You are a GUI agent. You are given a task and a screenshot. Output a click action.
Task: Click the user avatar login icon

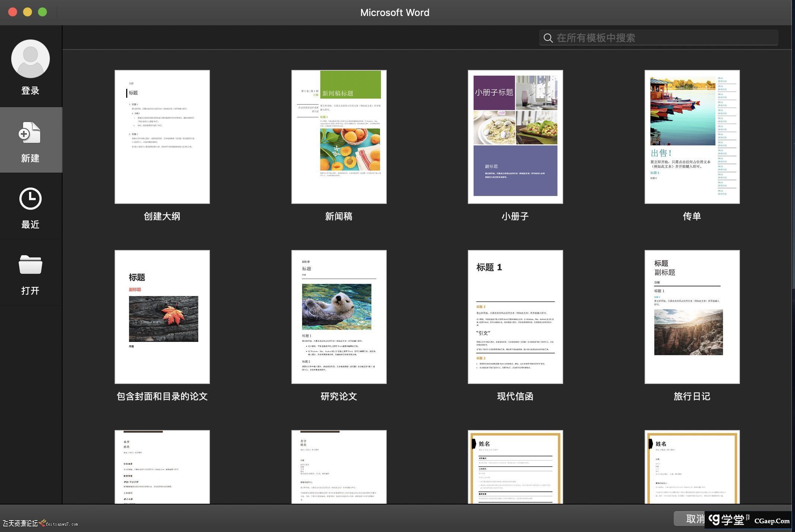pos(31,59)
